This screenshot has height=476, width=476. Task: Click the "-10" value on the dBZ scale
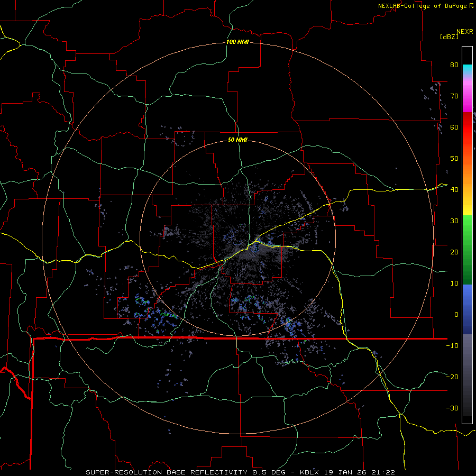452,345
